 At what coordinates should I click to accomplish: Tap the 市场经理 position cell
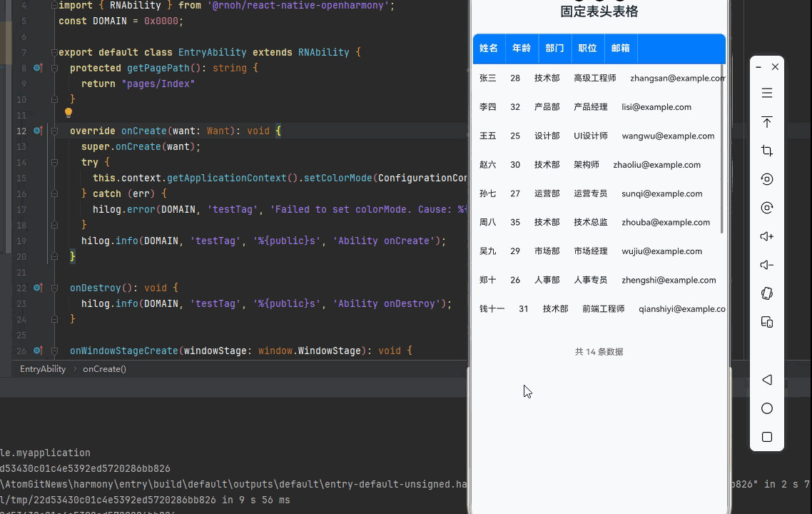pos(591,251)
